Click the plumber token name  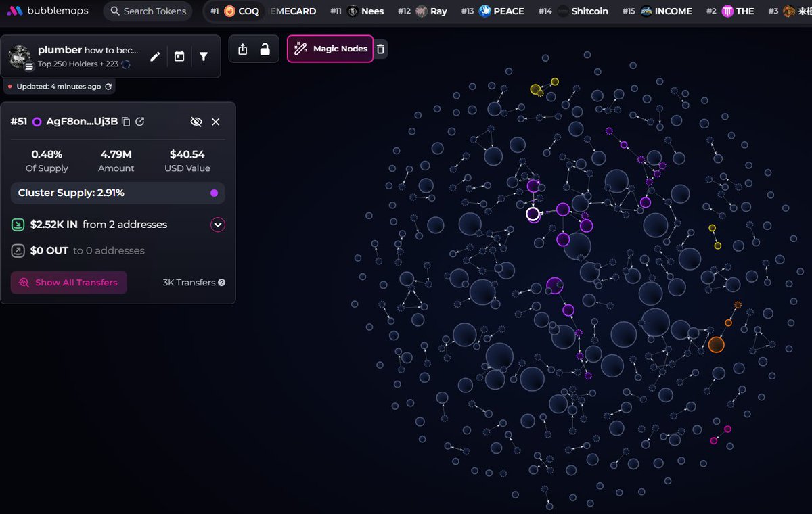(x=60, y=50)
